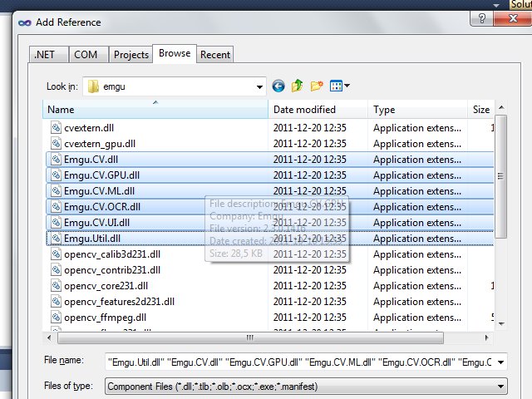This screenshot has width=532, height=399.
Task: Switch to the .NET tab
Action: (48, 55)
